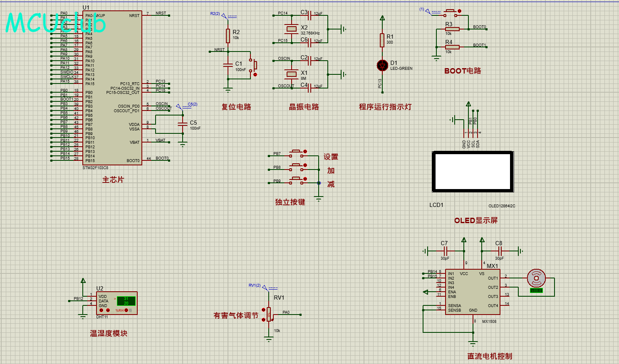Click capacitor C2 symbol

pos(309,61)
